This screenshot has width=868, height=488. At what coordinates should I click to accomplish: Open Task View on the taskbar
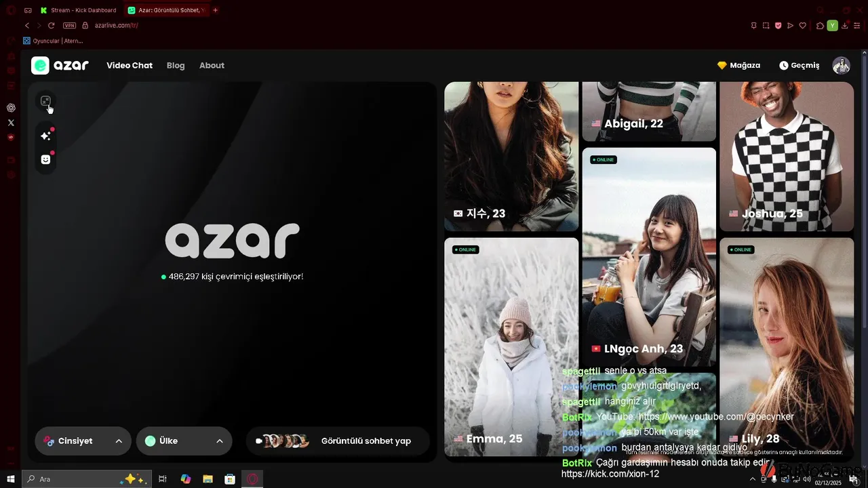162,479
